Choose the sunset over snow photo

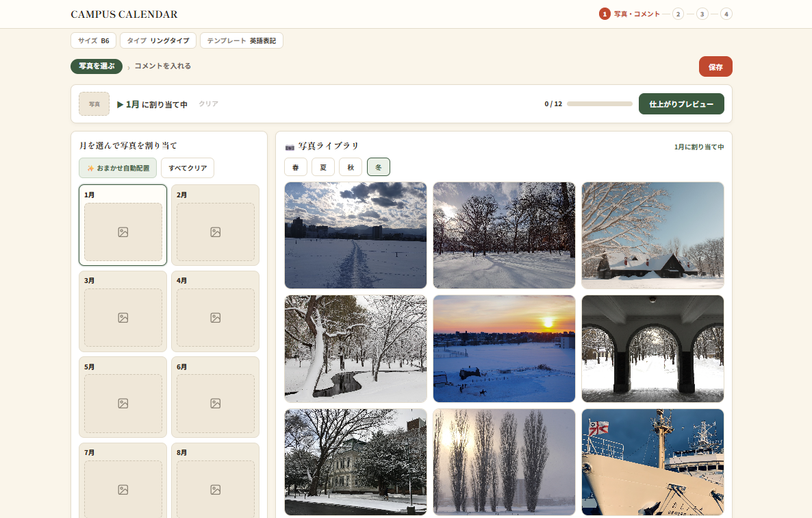pos(504,349)
